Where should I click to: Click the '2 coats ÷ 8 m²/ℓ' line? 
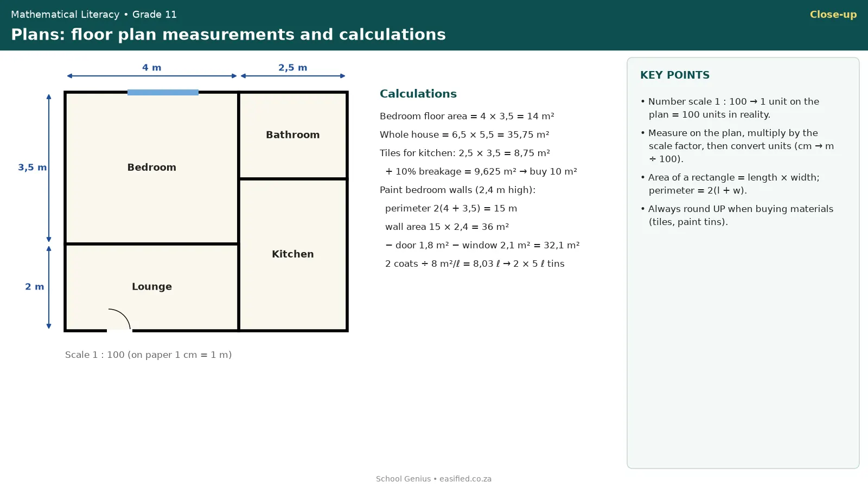point(475,264)
